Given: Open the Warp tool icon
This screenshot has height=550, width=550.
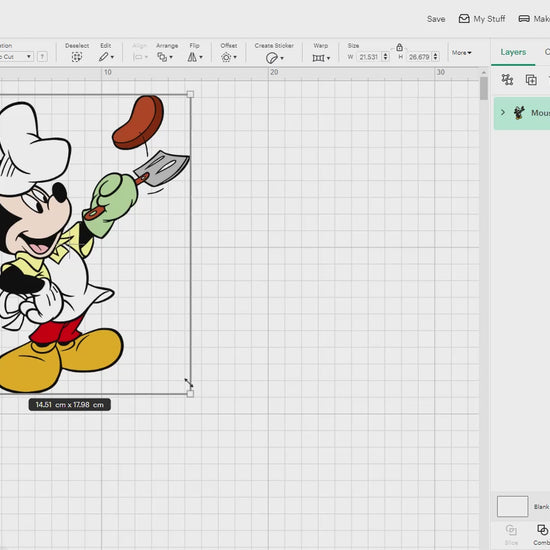Looking at the screenshot, I should [x=318, y=58].
